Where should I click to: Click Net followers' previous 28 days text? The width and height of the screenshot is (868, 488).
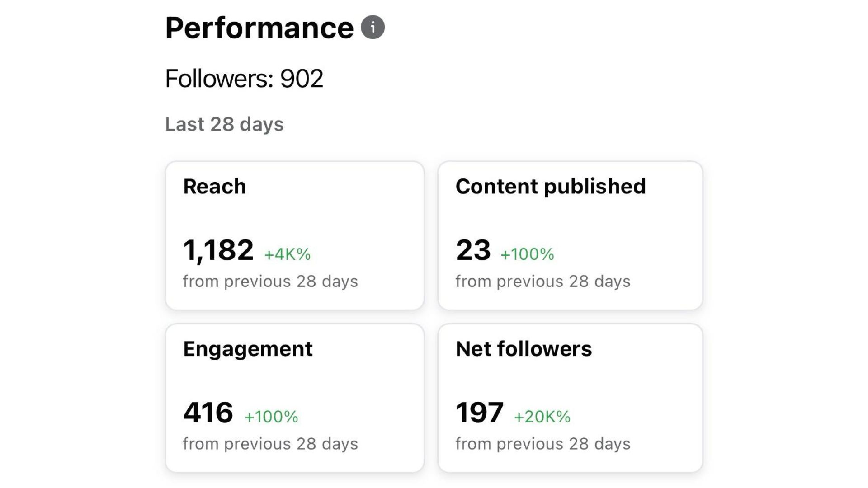coord(543,444)
